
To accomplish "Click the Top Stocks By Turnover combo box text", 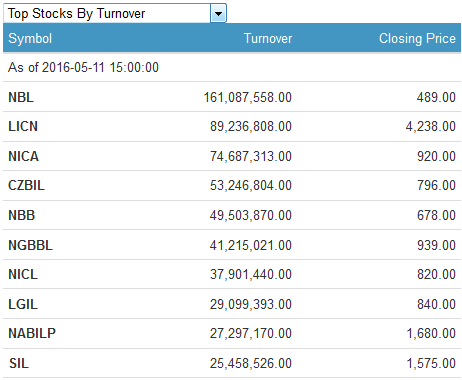I will coord(76,14).
